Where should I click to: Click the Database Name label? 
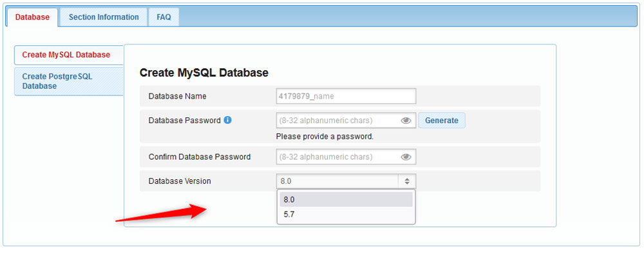[x=178, y=96]
